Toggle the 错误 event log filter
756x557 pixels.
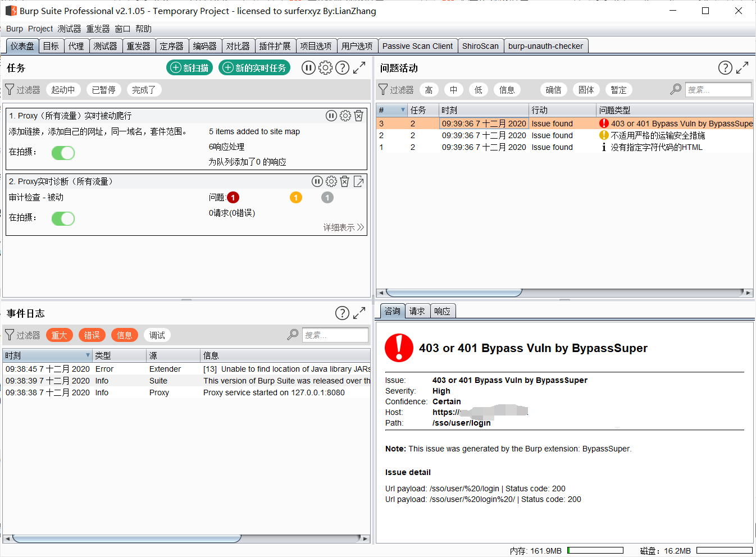pos(92,335)
